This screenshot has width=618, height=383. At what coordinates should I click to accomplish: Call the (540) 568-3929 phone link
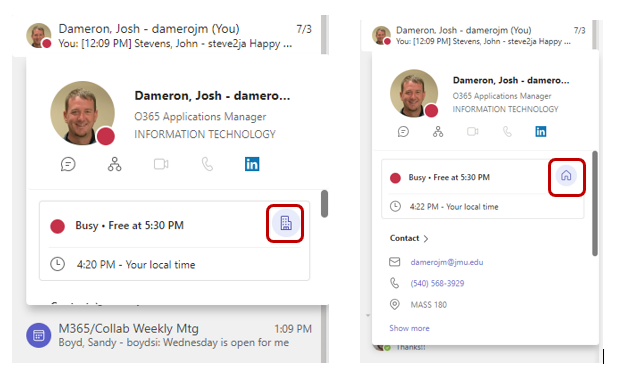(x=437, y=283)
